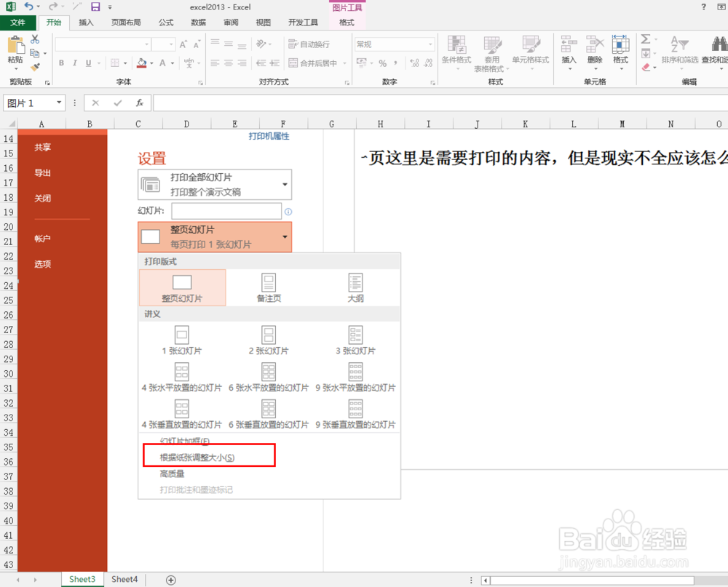Switch to the 插入 ribbon tab
728x587 pixels.
(x=86, y=23)
